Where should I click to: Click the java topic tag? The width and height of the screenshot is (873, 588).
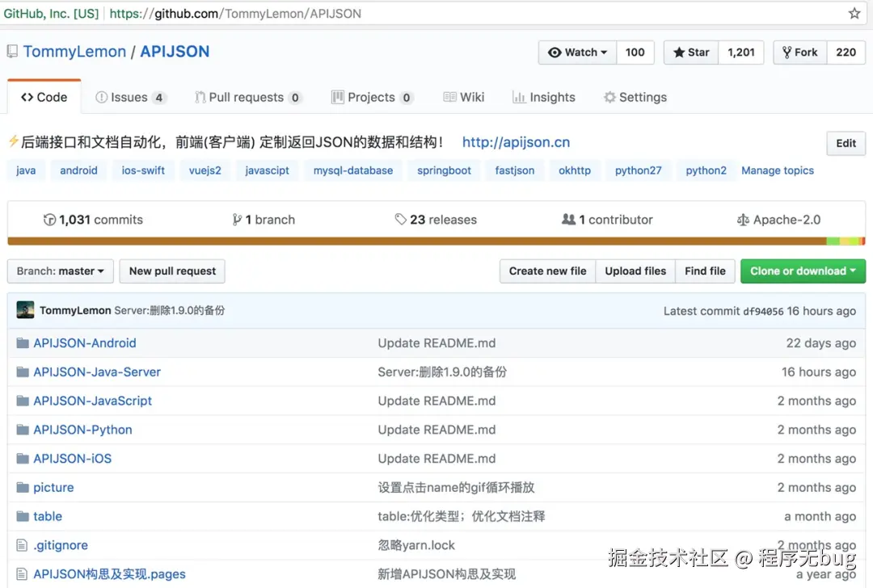[x=26, y=170]
